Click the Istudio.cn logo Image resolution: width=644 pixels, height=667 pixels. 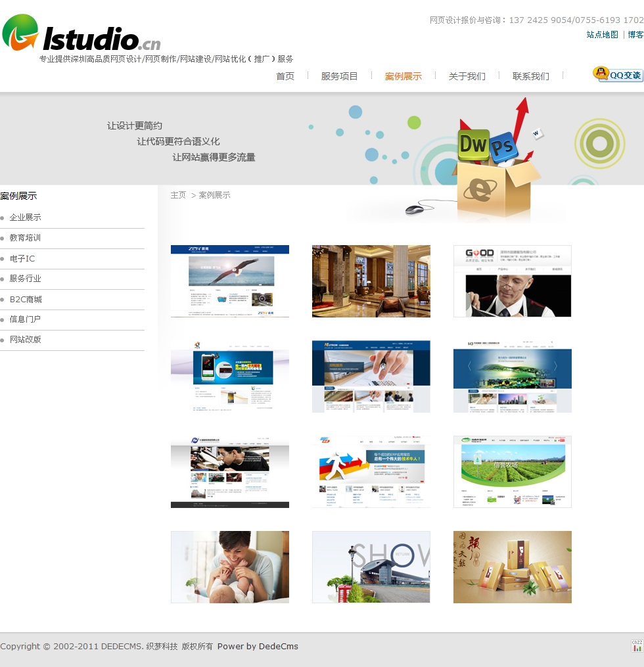82,35
